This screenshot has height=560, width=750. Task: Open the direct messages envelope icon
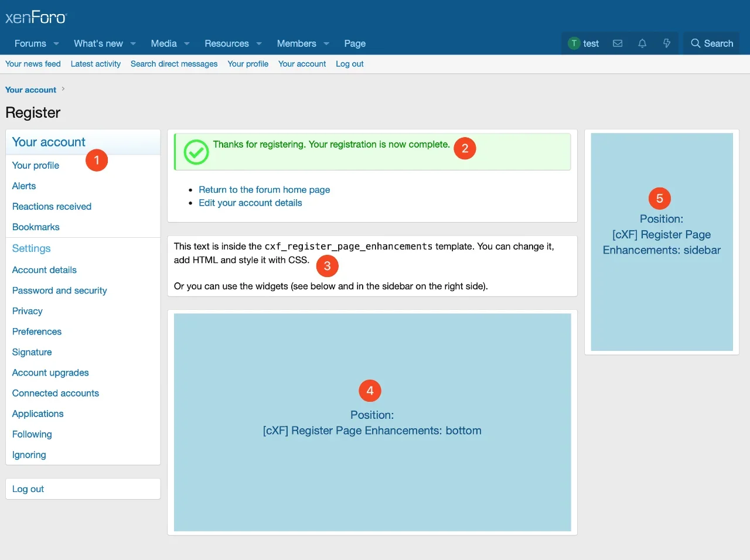[x=618, y=43]
